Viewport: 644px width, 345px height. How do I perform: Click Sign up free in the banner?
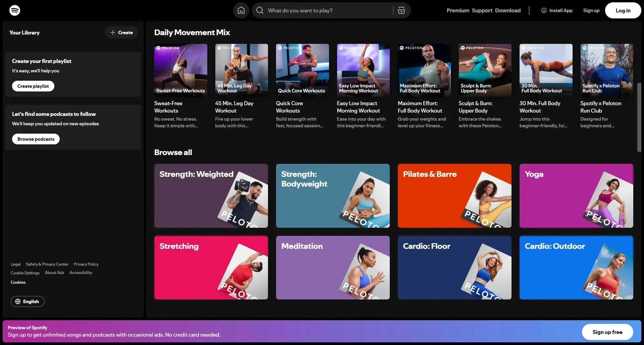pyautogui.click(x=607, y=332)
